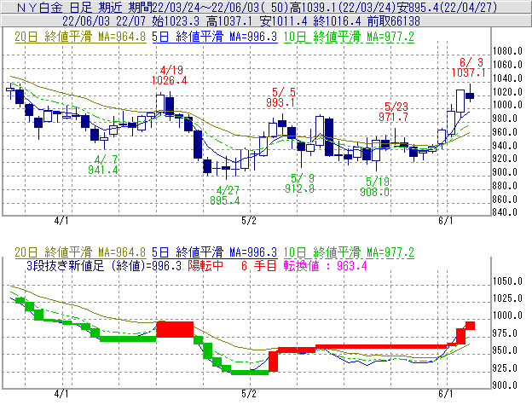Click the latest red block in three-line break chart
This screenshot has width=532, height=405.
[x=470, y=326]
